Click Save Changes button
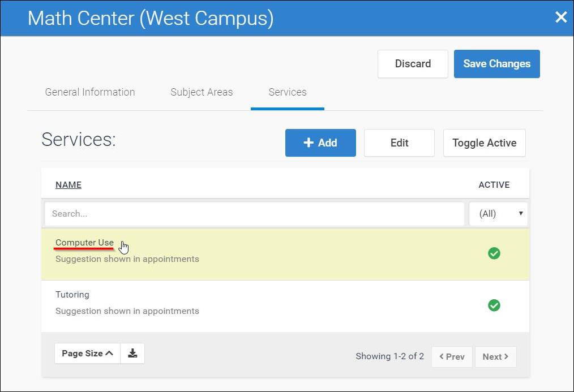The height and width of the screenshot is (392, 574). coord(496,64)
